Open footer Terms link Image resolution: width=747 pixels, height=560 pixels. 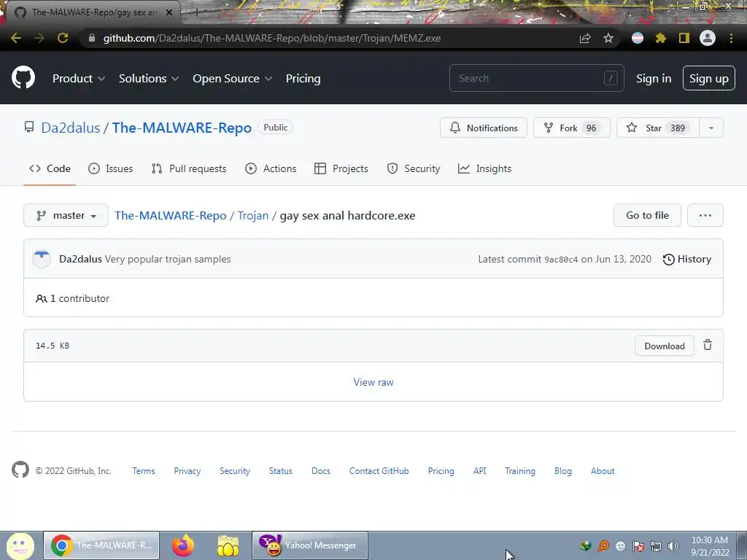[144, 471]
